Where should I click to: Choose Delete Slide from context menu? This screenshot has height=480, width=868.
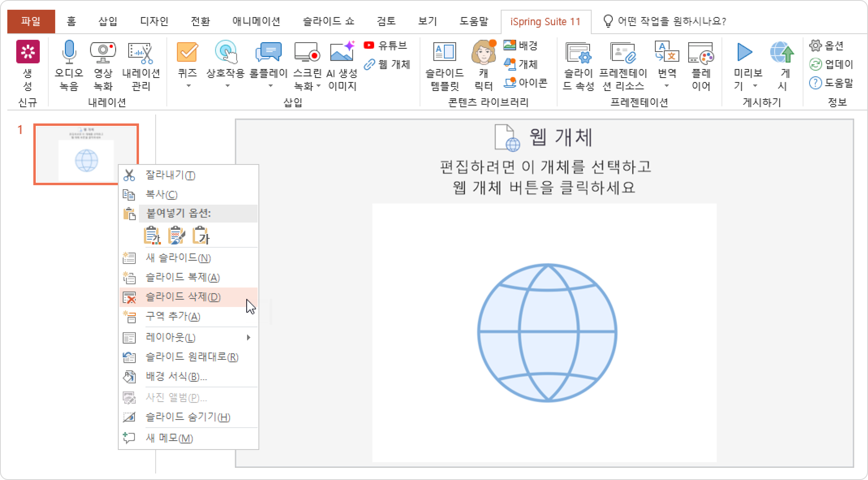183,297
